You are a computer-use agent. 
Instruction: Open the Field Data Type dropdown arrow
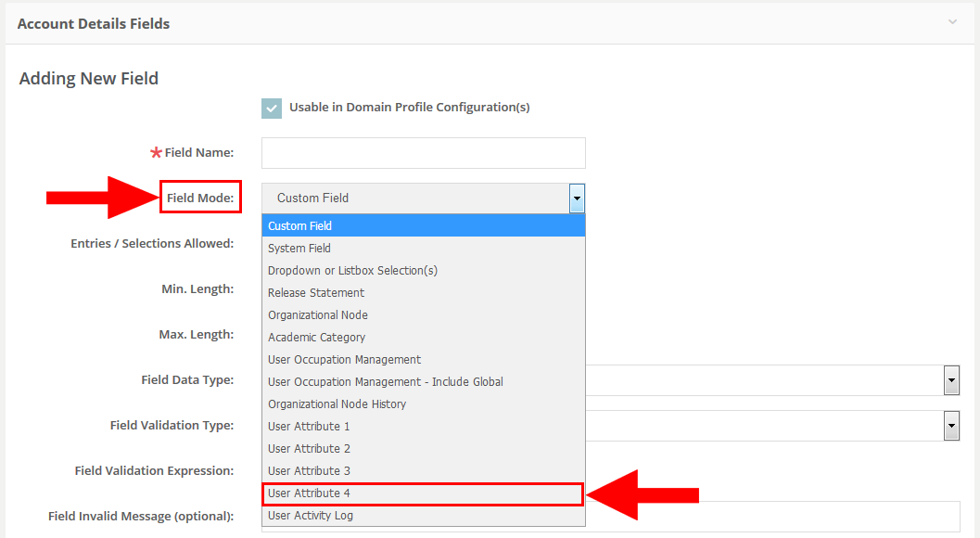pyautogui.click(x=951, y=380)
